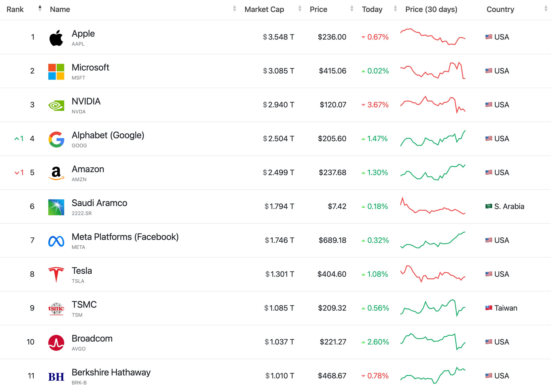
Task: Open the Meta Platforms (Facebook) link
Action: coord(125,237)
